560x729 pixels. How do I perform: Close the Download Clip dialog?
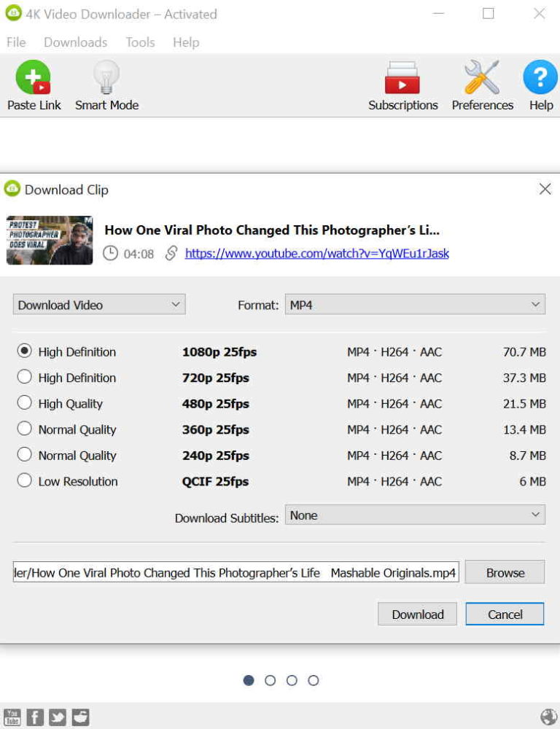coord(545,189)
